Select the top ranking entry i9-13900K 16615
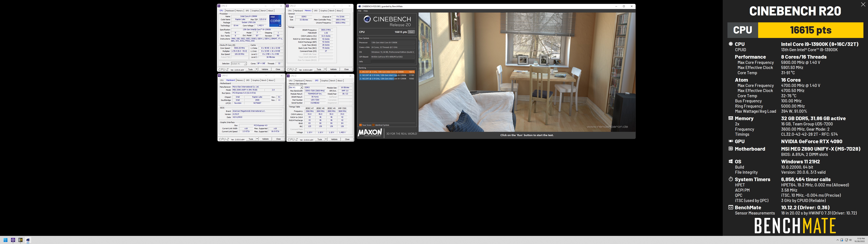The image size is (868, 244). coord(387,72)
